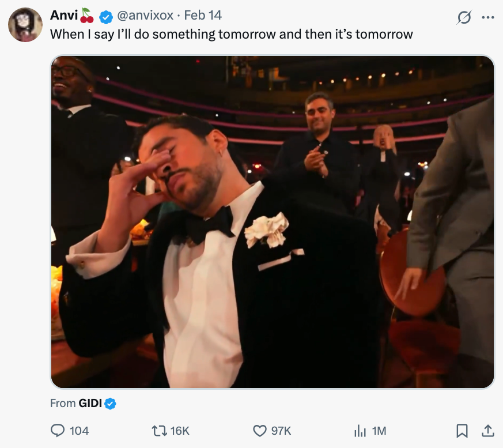Open Anvi's profile via avatar

click(x=26, y=24)
